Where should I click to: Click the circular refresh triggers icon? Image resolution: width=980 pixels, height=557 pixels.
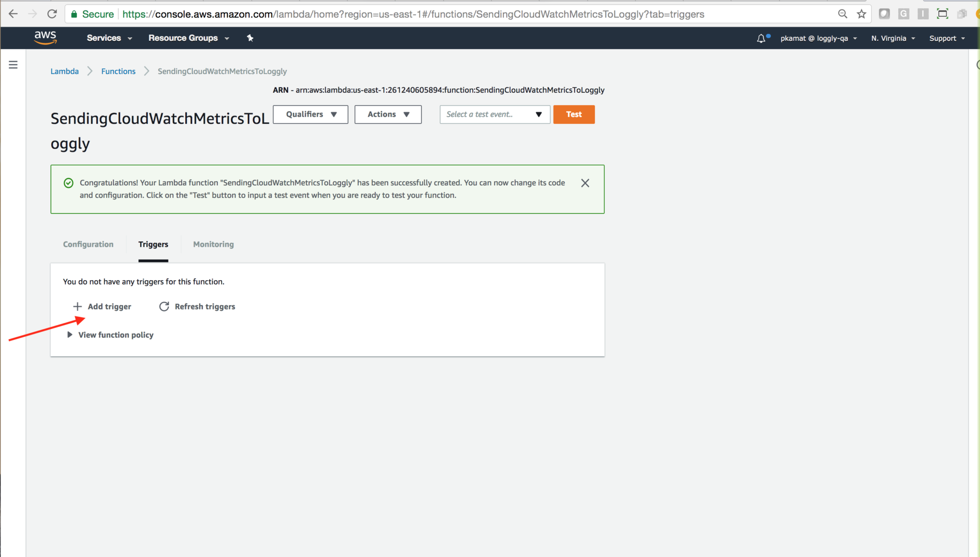tap(164, 306)
